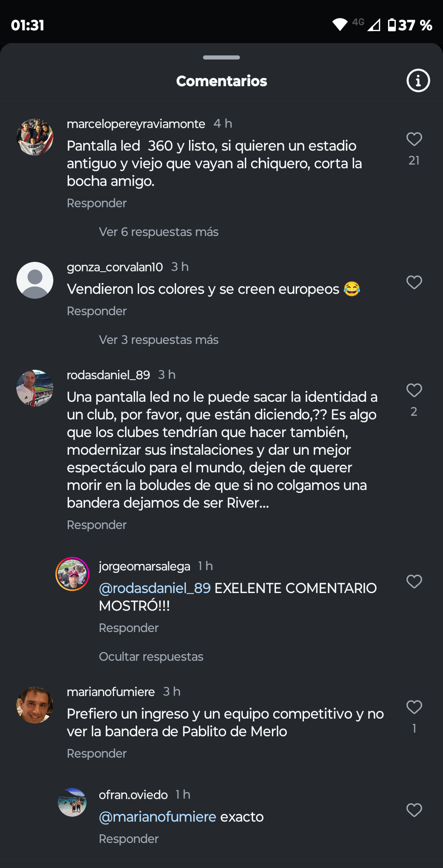Viewport: 443px width, 868px height.
Task: View jorgeomarsalega's story ring avatar
Action: tap(72, 574)
